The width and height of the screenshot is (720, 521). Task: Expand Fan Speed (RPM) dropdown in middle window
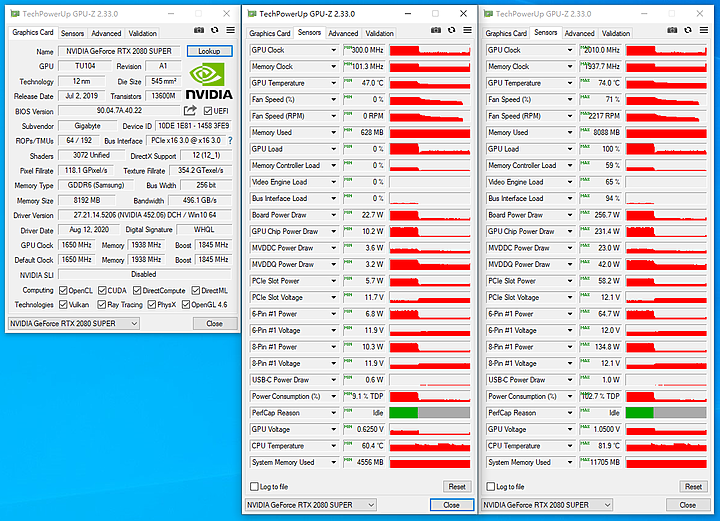(x=334, y=116)
